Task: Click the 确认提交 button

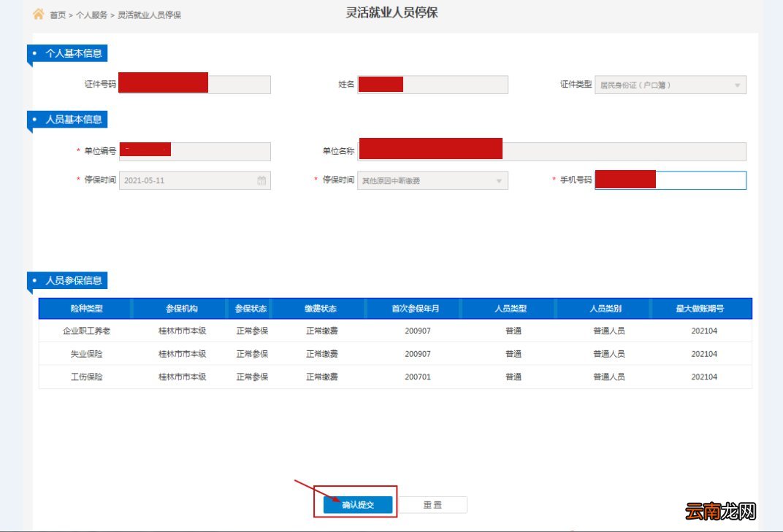Action: (x=358, y=504)
